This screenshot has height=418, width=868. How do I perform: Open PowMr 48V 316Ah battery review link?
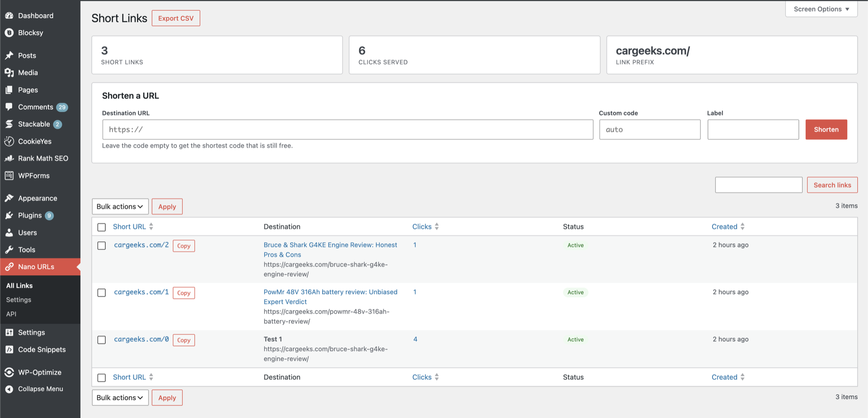(330, 296)
